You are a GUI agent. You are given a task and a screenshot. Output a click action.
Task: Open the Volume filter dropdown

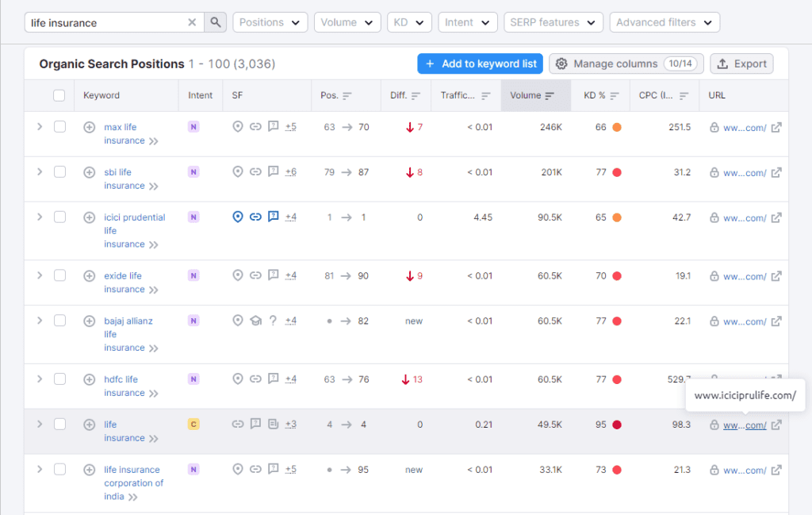point(347,22)
